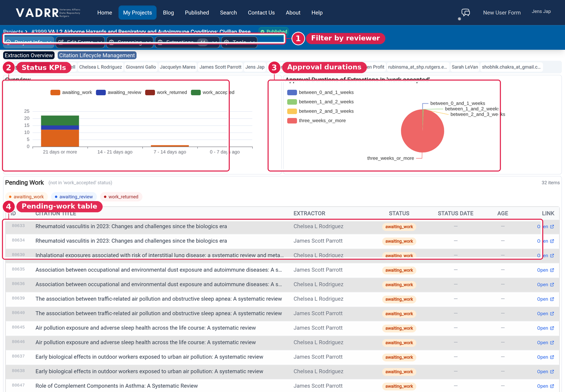The width and height of the screenshot is (565, 392).
Task: Filter by reviewer Jens Jap chip
Action: click(x=255, y=67)
